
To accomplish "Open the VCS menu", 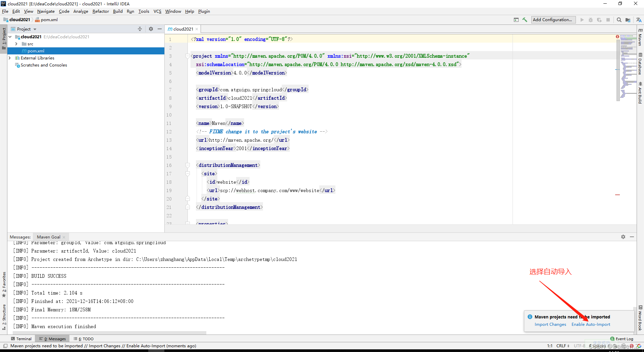I will pyautogui.click(x=157, y=11).
